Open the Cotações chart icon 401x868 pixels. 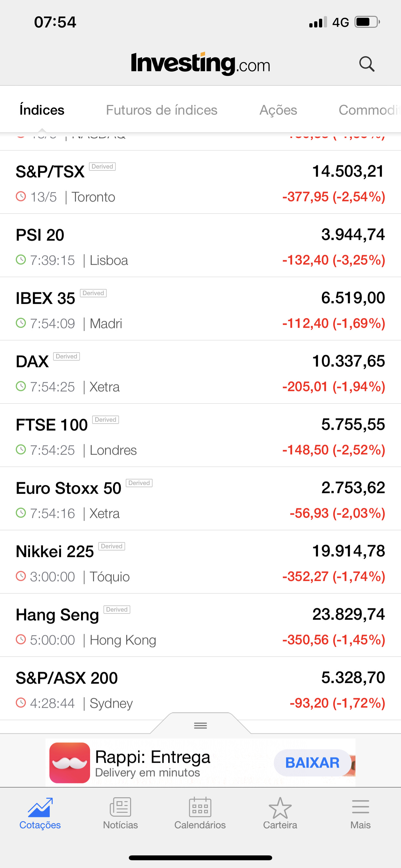pyautogui.click(x=40, y=807)
